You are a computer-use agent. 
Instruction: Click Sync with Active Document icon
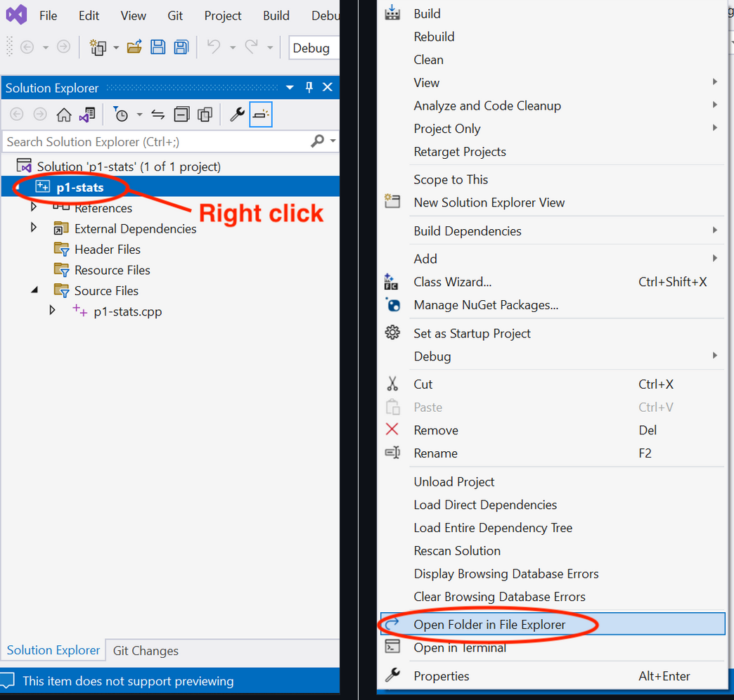pyautogui.click(x=157, y=115)
